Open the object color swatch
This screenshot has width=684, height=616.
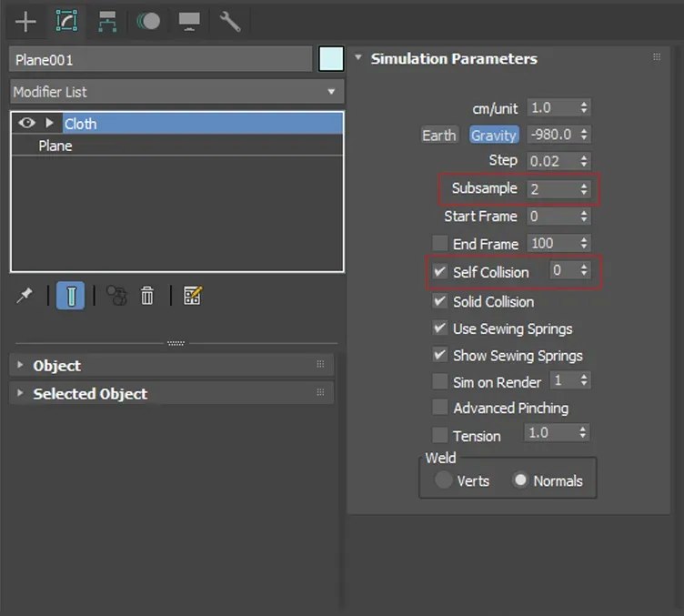click(331, 59)
